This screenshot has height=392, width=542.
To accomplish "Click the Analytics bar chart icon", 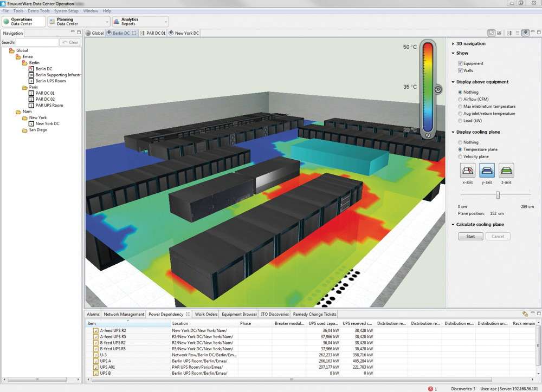I will pos(117,22).
